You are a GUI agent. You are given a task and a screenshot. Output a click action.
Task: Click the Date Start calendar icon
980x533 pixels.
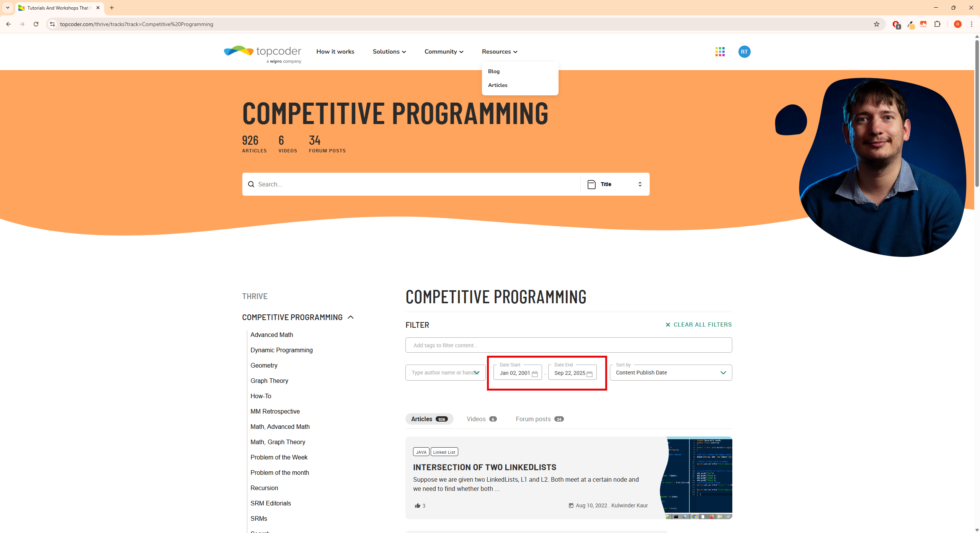(x=535, y=374)
